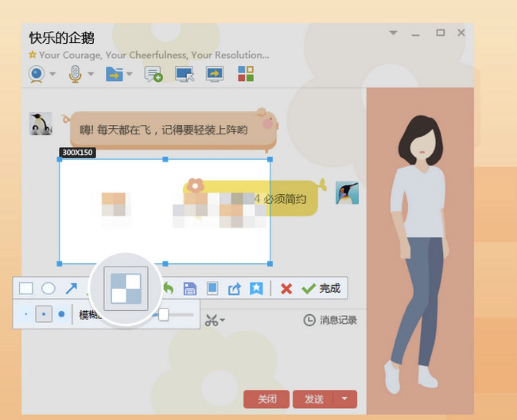Undo the last annotation edit
This screenshot has width=517, height=420.
point(169,288)
